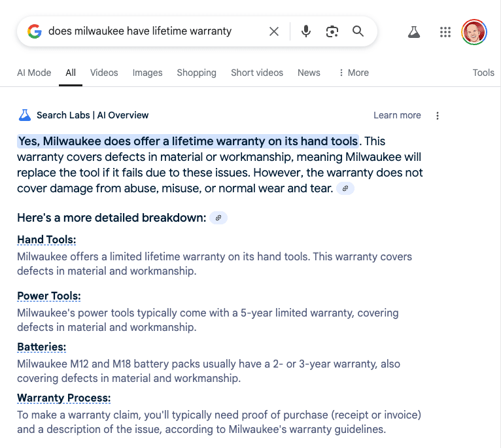Click text about M12 and M18 battery packs
The image size is (501, 448).
click(x=209, y=371)
